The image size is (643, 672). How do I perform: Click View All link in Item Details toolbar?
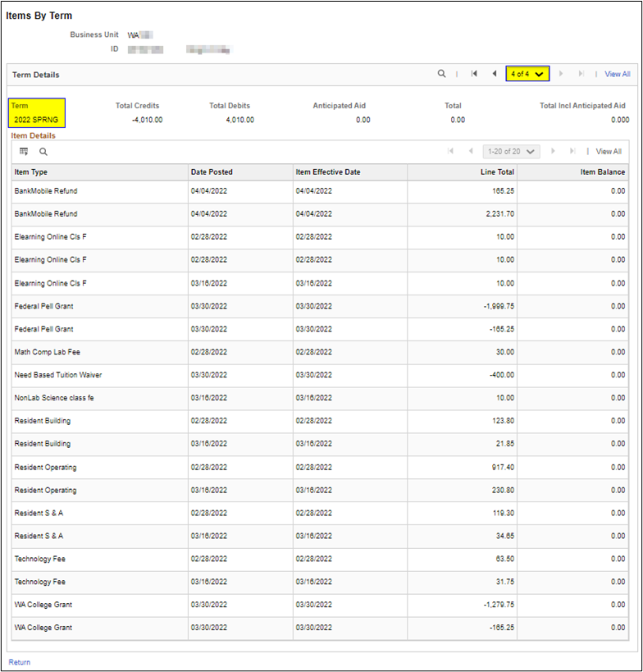(608, 152)
